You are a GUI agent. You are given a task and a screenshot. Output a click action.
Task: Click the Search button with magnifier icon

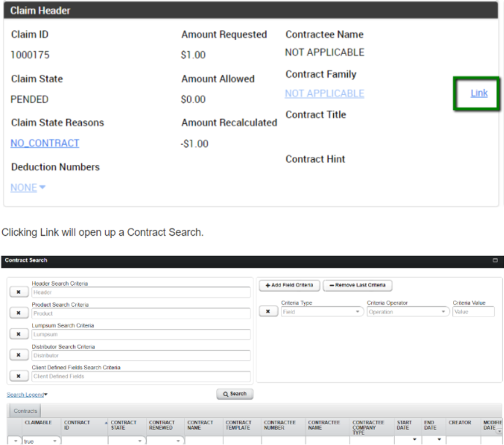[x=235, y=394]
